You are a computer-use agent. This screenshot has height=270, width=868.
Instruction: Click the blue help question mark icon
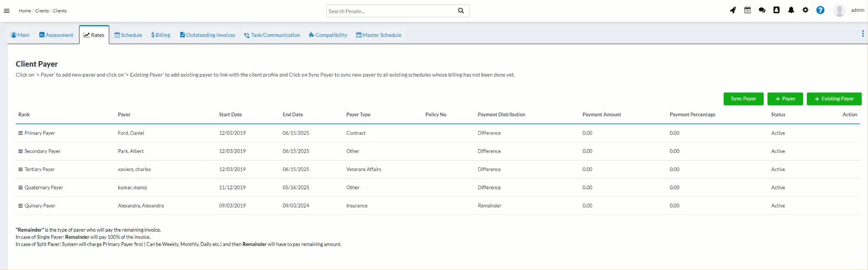[x=820, y=10]
